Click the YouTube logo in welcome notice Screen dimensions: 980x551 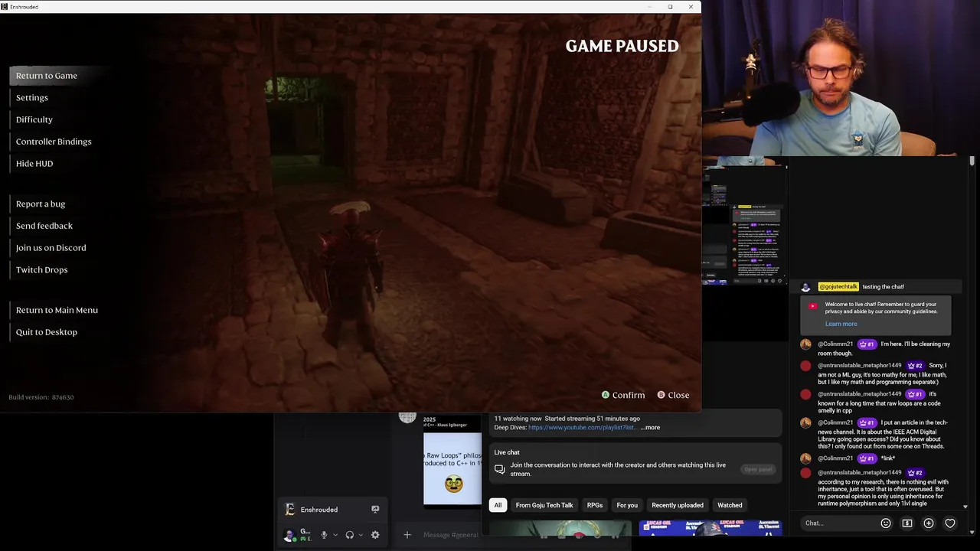(x=813, y=306)
